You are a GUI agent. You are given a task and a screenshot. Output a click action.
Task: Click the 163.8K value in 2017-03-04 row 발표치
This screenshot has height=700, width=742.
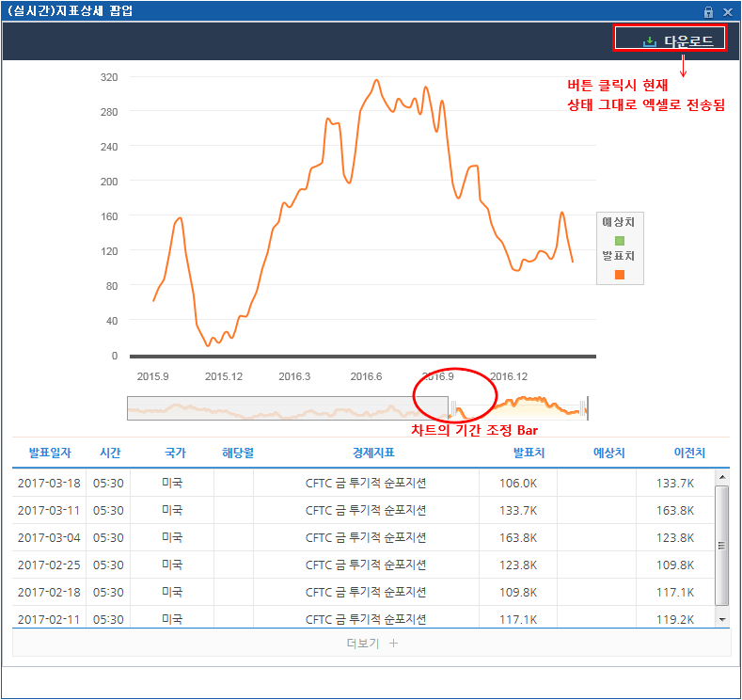518,538
